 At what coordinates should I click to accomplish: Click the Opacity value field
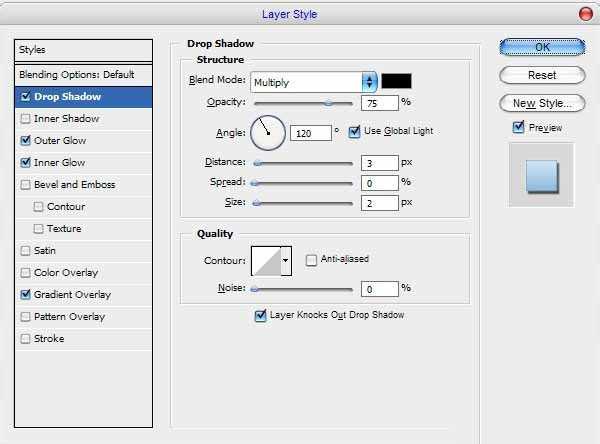click(x=380, y=103)
